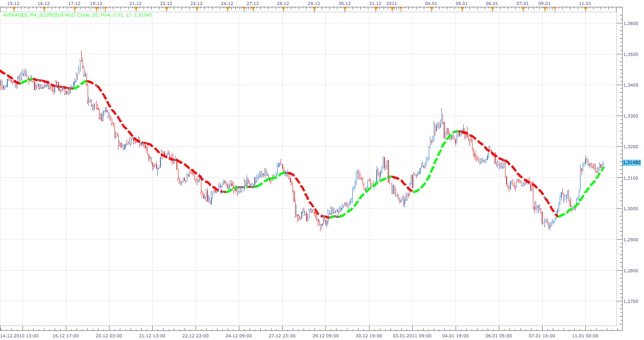Viewport: 644px width, 340px height.
Task: Click the 2011 year label at top
Action: pos(392,3)
